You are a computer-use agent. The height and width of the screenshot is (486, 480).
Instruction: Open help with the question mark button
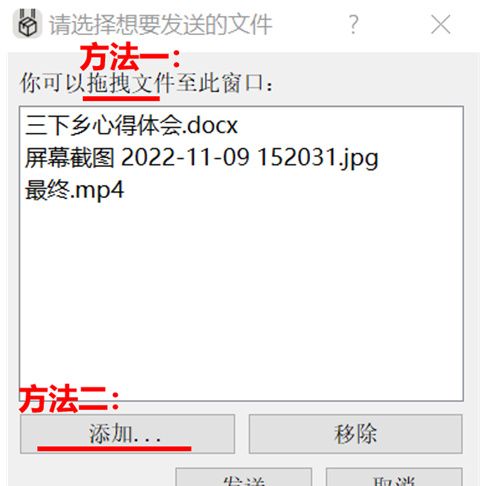coord(353,24)
